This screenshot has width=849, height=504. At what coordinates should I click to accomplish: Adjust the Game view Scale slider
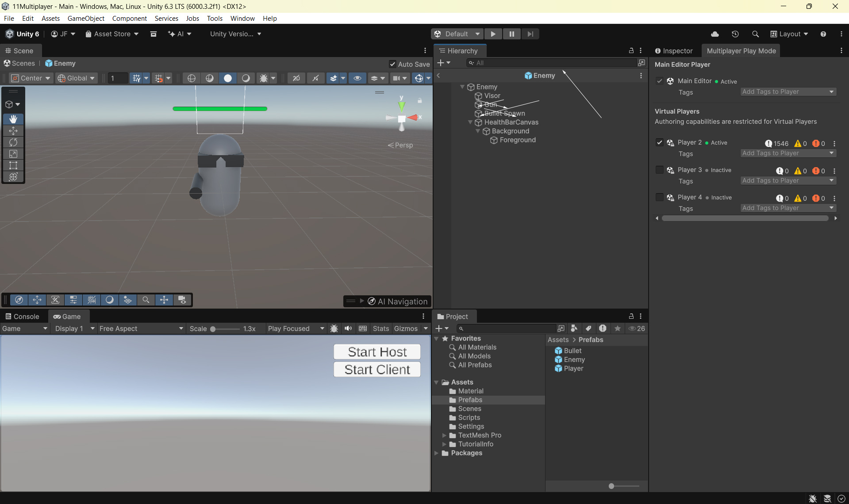213,329
